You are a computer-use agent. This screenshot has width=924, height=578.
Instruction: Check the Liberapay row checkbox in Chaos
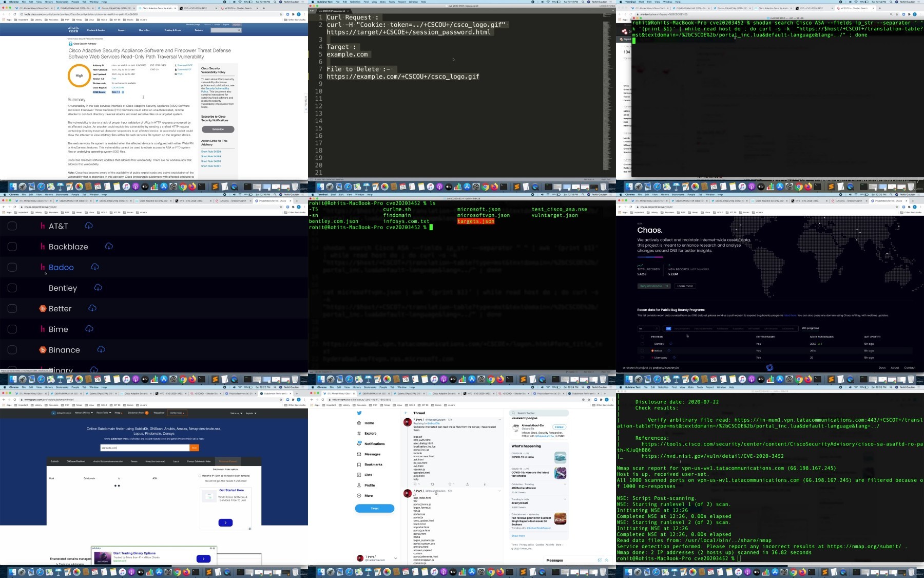tap(642, 358)
